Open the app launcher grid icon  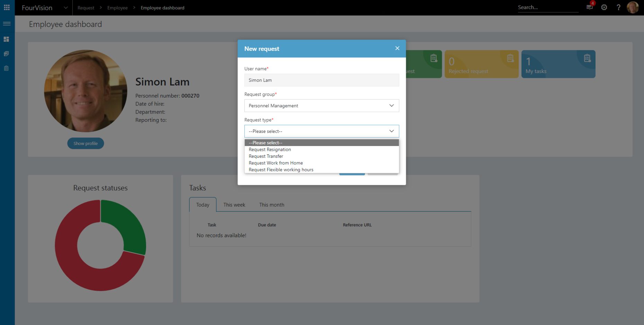click(7, 7)
